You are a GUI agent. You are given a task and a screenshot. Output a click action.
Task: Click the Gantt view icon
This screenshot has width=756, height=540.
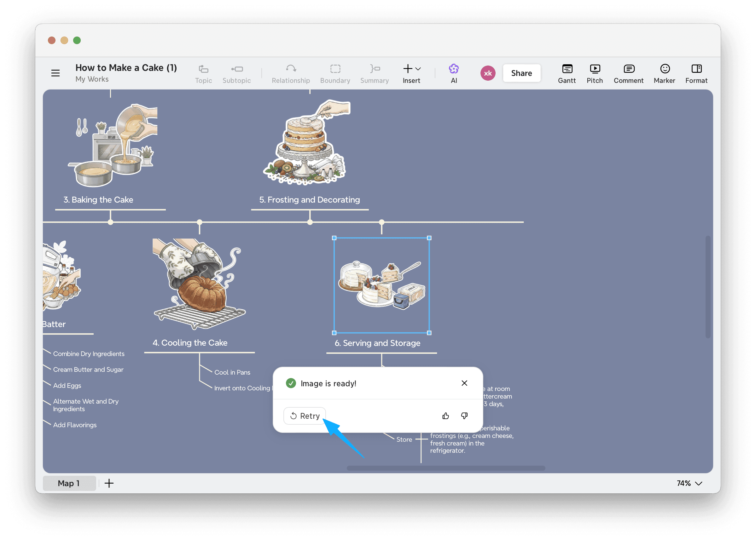click(x=567, y=73)
